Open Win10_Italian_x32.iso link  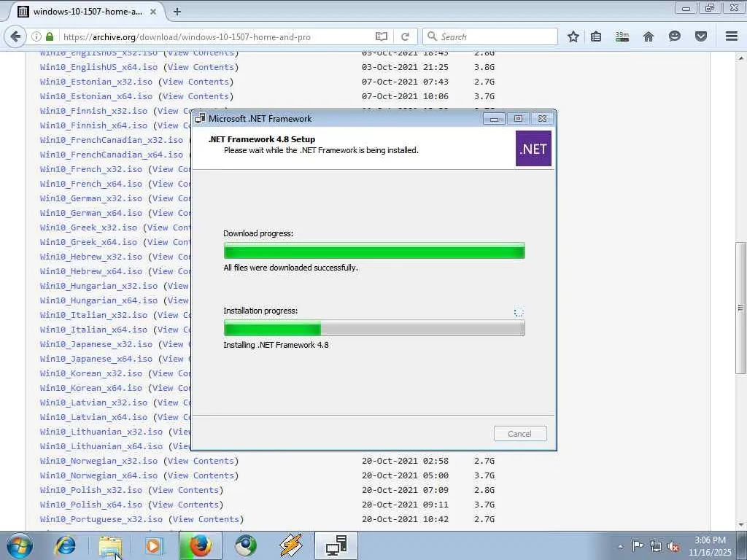[x=94, y=315]
